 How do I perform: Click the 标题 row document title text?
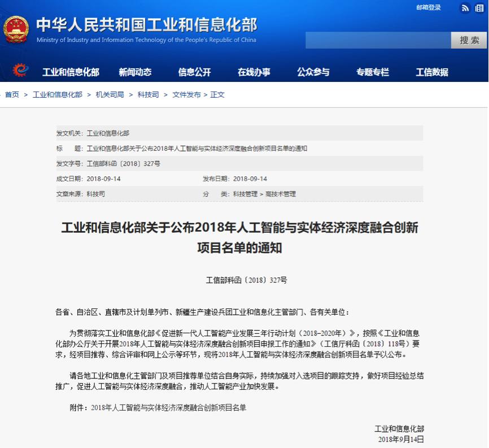tap(197, 149)
